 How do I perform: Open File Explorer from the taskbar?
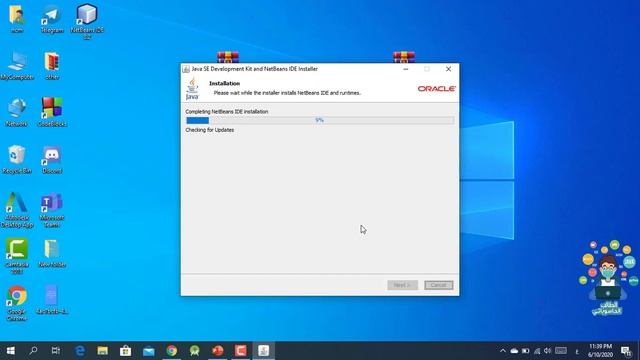102,351
